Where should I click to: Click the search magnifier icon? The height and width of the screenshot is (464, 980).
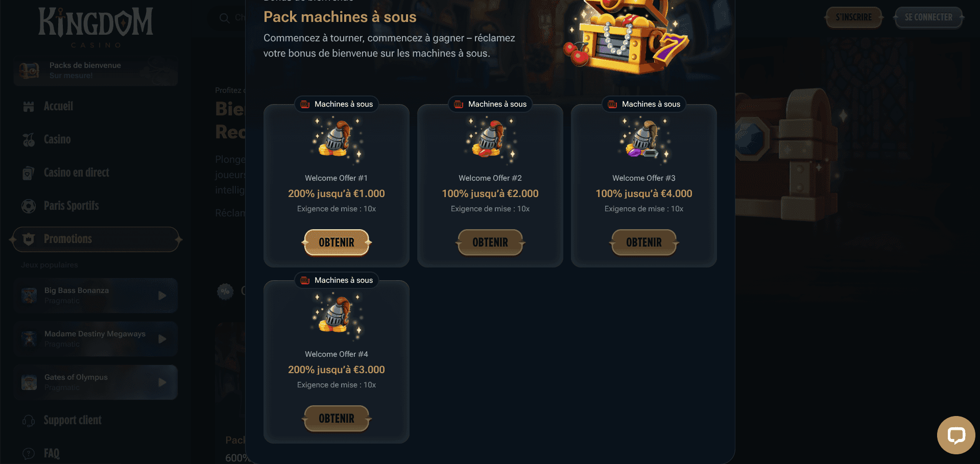(224, 18)
